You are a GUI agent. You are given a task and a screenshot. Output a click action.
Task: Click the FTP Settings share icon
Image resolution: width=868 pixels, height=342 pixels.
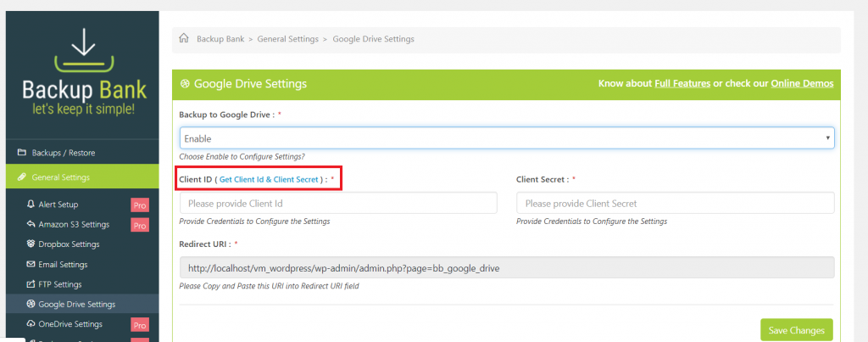click(31, 284)
